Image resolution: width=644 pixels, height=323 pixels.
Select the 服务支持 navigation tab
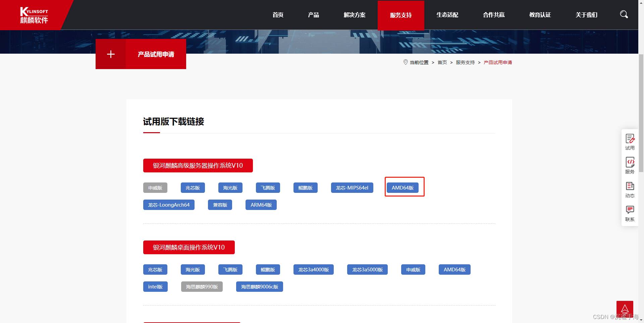pyautogui.click(x=400, y=15)
